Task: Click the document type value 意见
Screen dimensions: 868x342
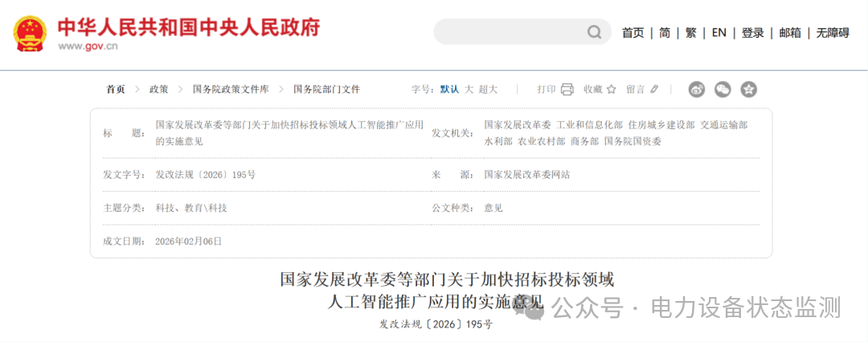Action: pos(493,208)
